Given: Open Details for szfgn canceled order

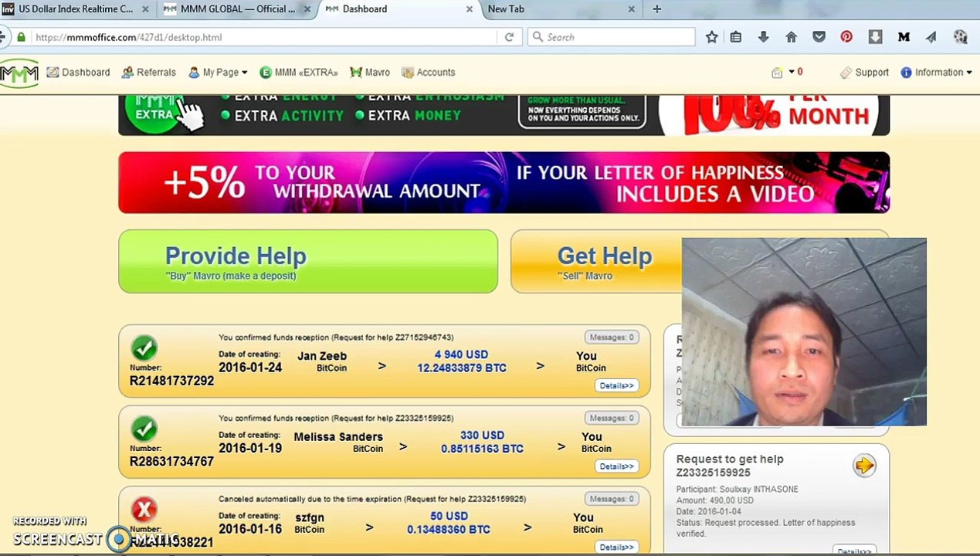Looking at the screenshot, I should (616, 547).
